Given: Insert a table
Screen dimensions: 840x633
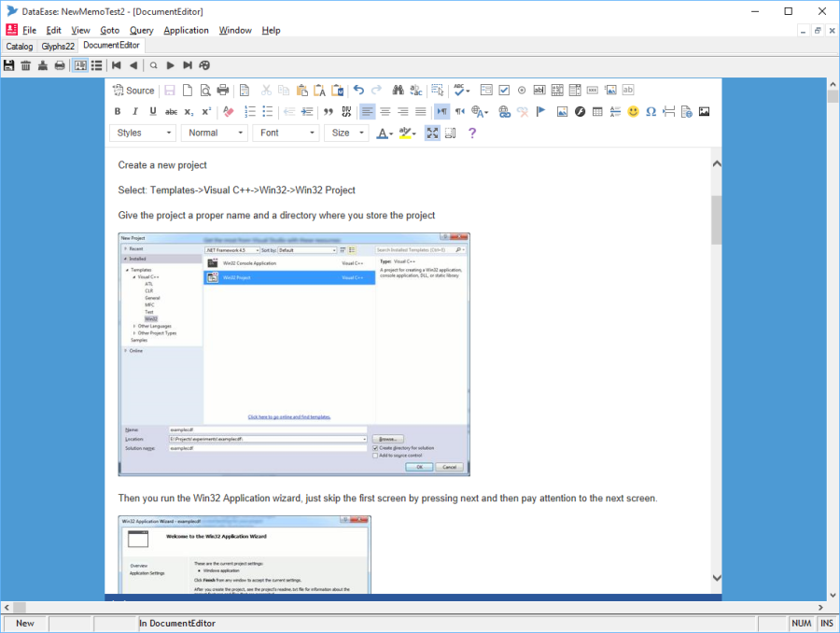Looking at the screenshot, I should click(597, 111).
